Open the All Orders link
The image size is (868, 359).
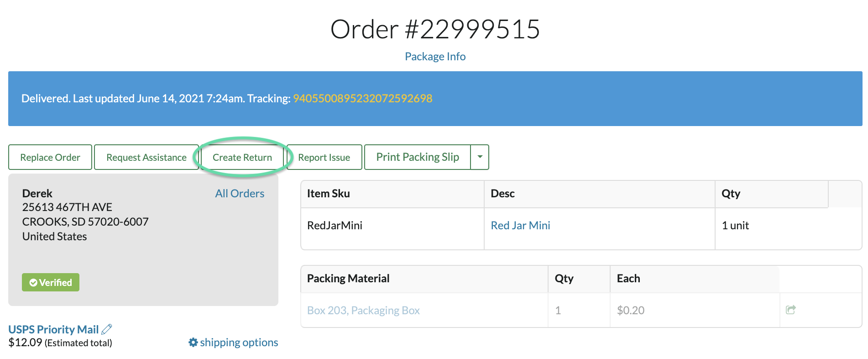(x=240, y=194)
